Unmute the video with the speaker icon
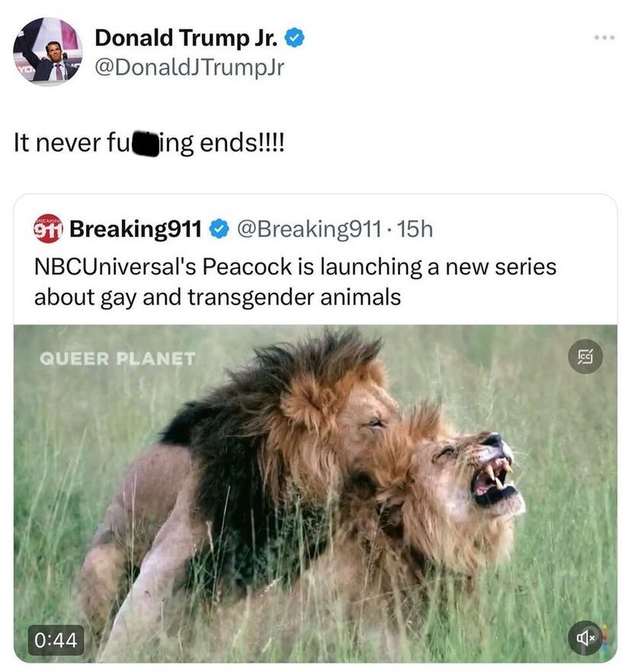Image resolution: width=631 pixels, height=672 pixels. tap(585, 638)
